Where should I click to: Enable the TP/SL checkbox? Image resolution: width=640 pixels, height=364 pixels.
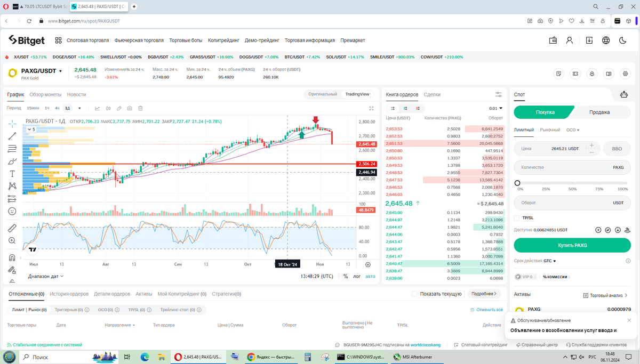coord(516,218)
